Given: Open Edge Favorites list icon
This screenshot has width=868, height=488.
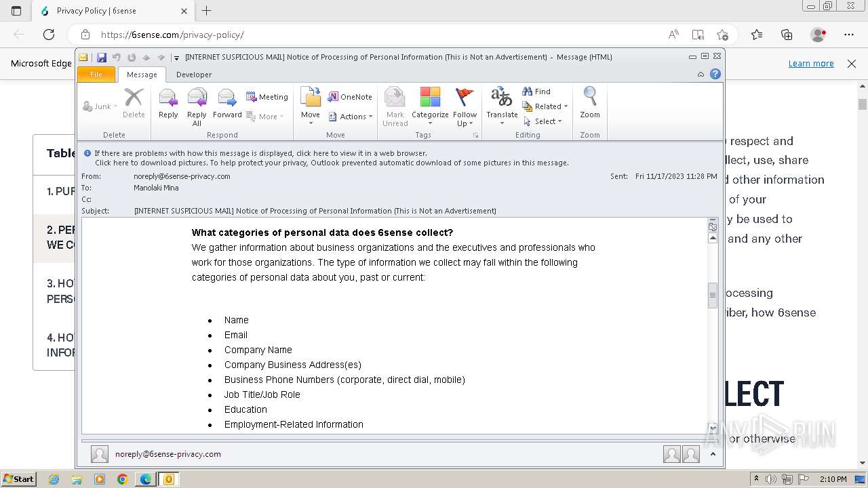Looking at the screenshot, I should coord(757,35).
